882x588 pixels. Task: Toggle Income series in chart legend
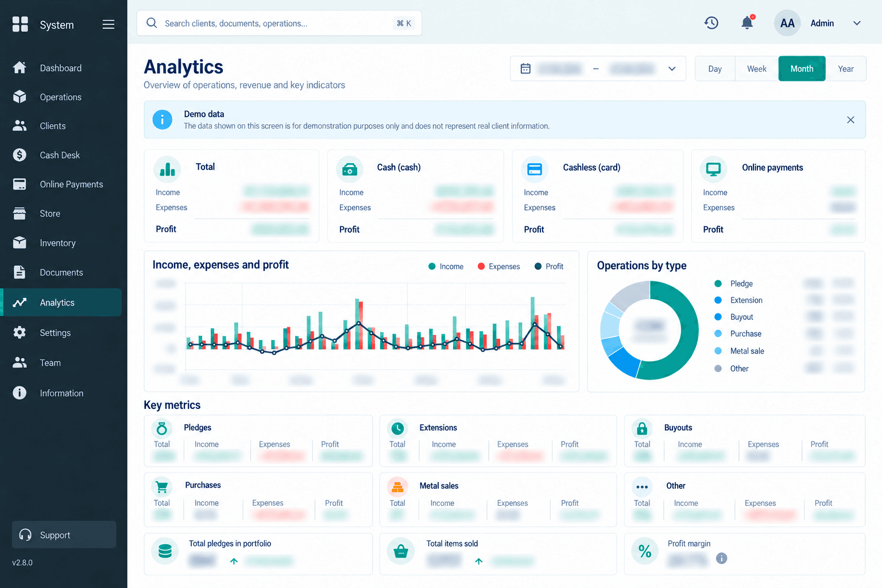tap(446, 266)
